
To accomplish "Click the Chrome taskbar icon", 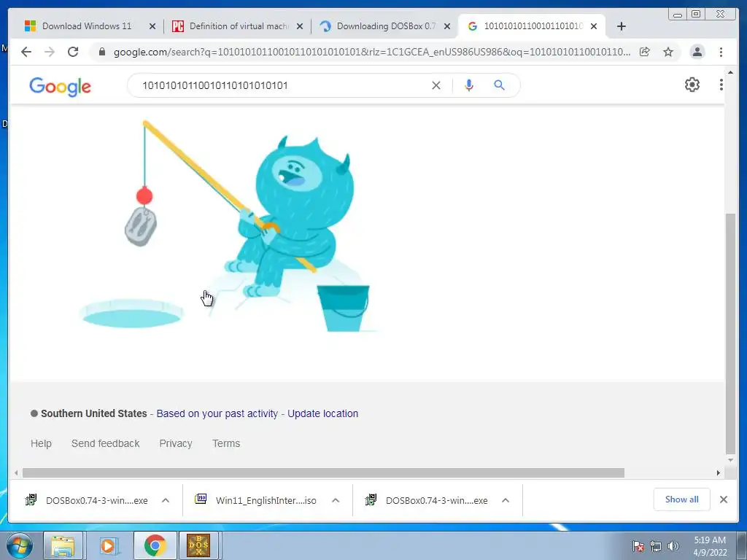I will tap(155, 545).
